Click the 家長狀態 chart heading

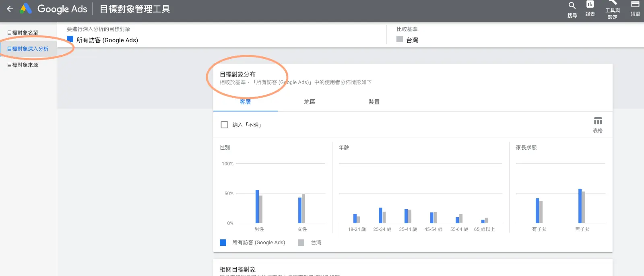[x=526, y=147]
